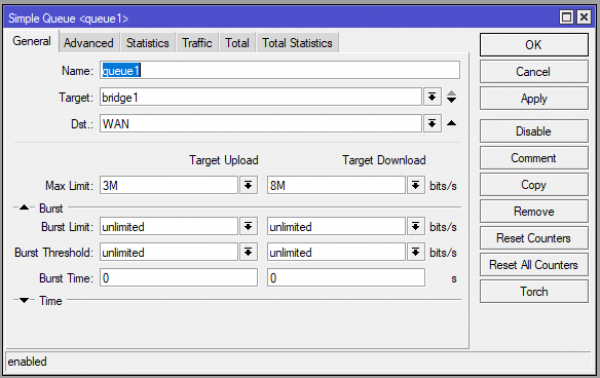
Task: Click the Target add/remove up-down arrows
Action: [452, 97]
